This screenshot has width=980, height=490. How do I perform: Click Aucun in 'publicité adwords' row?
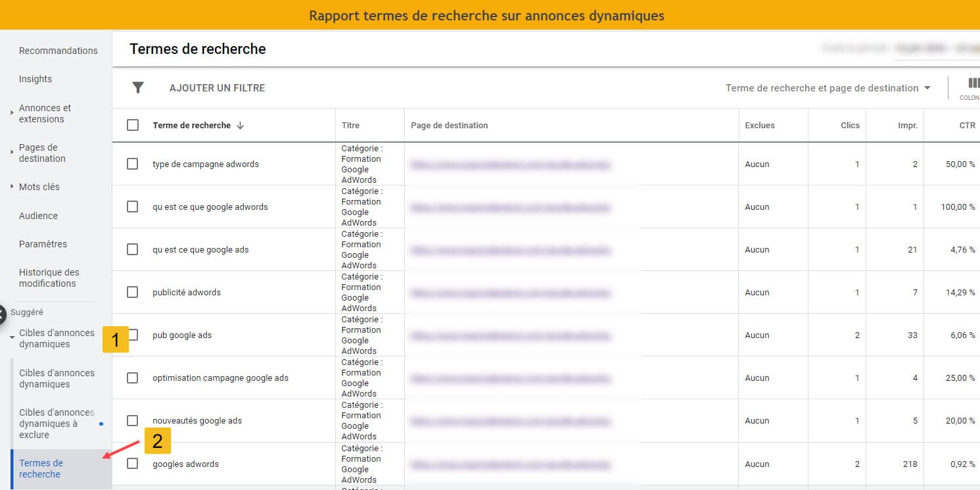(x=757, y=293)
